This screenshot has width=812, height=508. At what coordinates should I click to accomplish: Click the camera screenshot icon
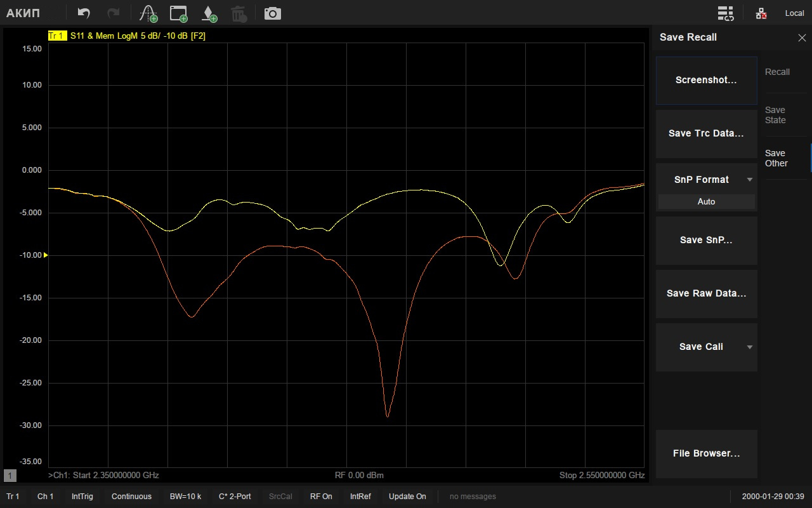click(273, 13)
